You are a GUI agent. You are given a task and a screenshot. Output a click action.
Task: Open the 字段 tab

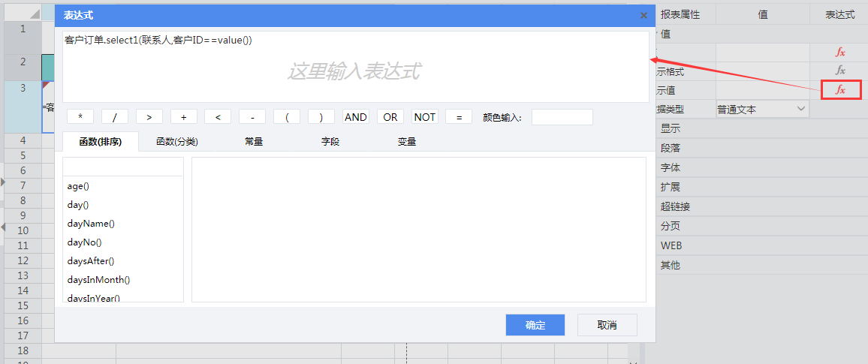330,141
